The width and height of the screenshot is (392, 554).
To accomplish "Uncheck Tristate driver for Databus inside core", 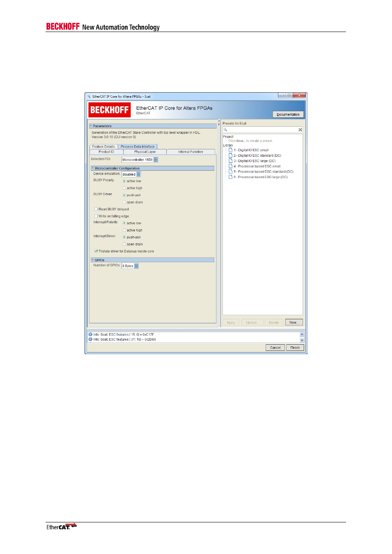I will [x=96, y=251].
